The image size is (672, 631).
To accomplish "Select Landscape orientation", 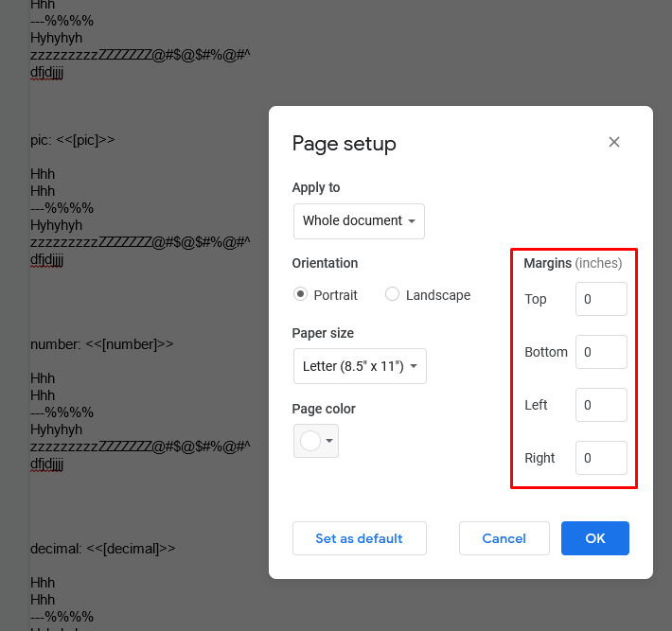I will [392, 294].
